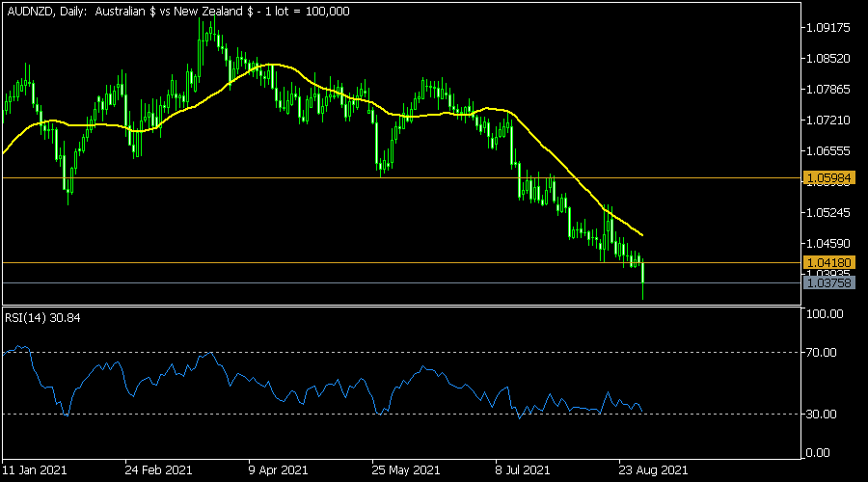The height and width of the screenshot is (482, 868).
Task: Click the 11 Jan 2021 date label
Action: (x=35, y=470)
